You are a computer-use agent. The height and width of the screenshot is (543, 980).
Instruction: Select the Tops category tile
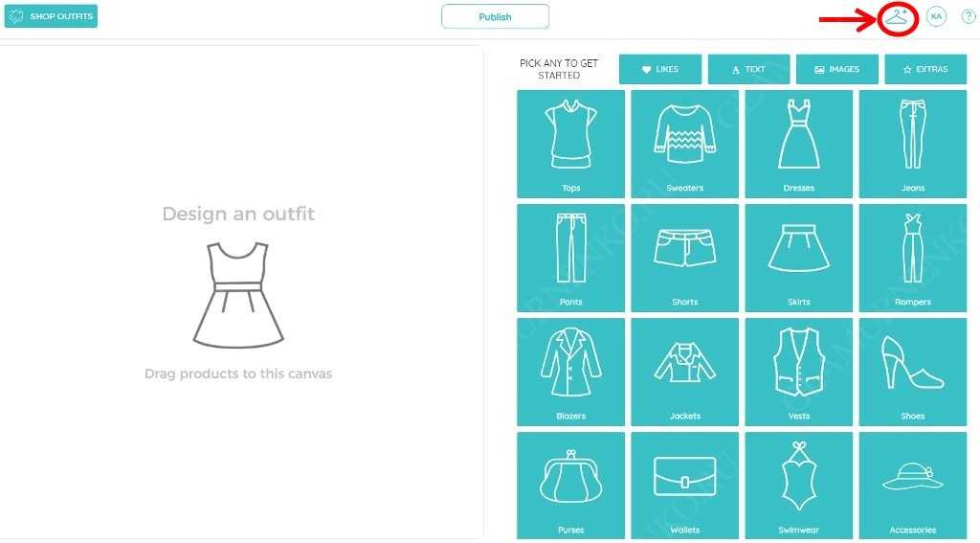pyautogui.click(x=570, y=144)
